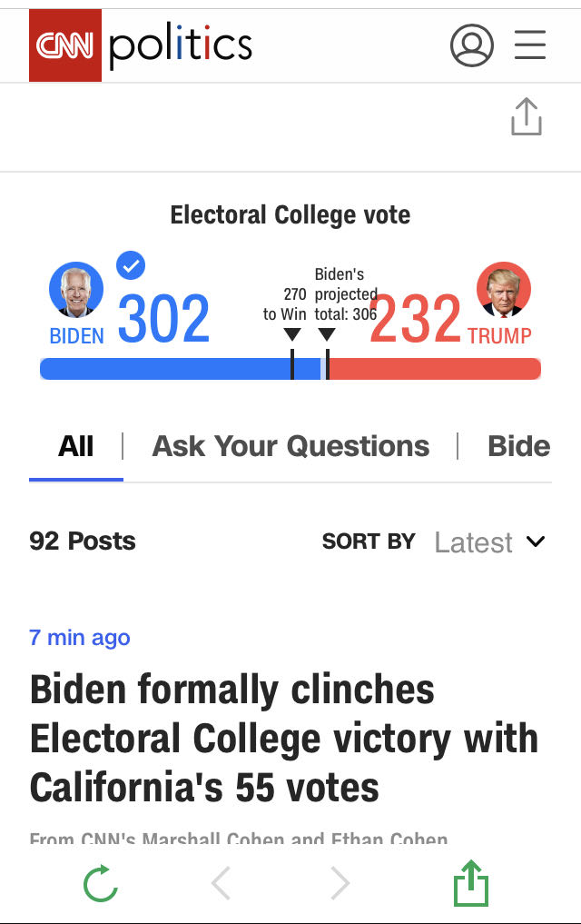Click the 7 min ago timestamp
Image resolution: width=581 pixels, height=924 pixels.
[x=80, y=638]
